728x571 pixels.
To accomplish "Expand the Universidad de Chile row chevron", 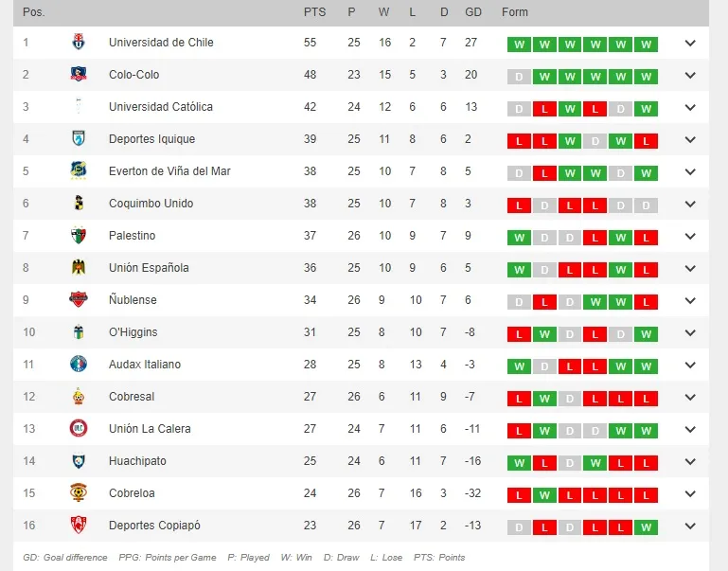I will pyautogui.click(x=690, y=43).
